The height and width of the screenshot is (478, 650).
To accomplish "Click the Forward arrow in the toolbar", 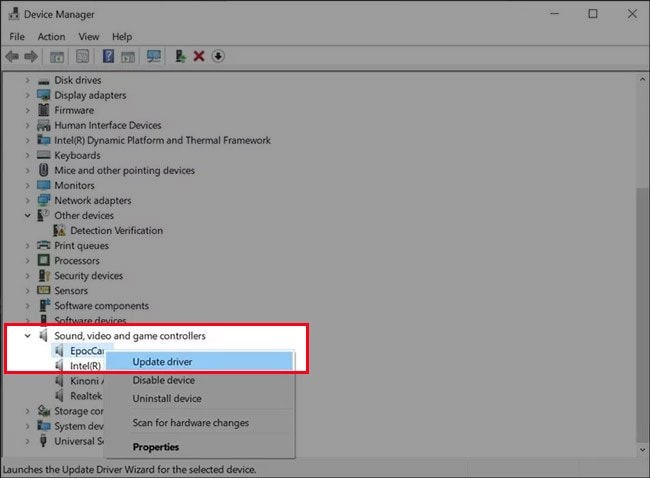I will (31, 56).
